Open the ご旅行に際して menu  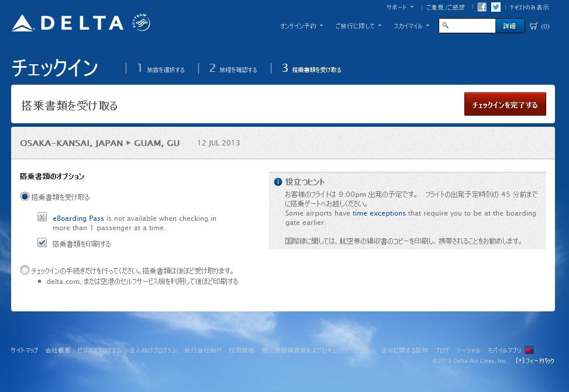point(358,26)
